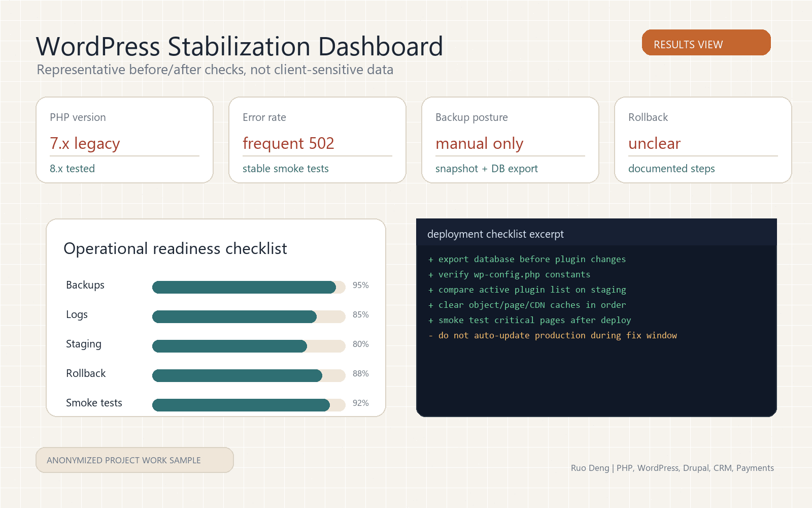Click the 'deployment checklist excerpt' header
Image resolution: width=812 pixels, height=508 pixels.
[495, 234]
